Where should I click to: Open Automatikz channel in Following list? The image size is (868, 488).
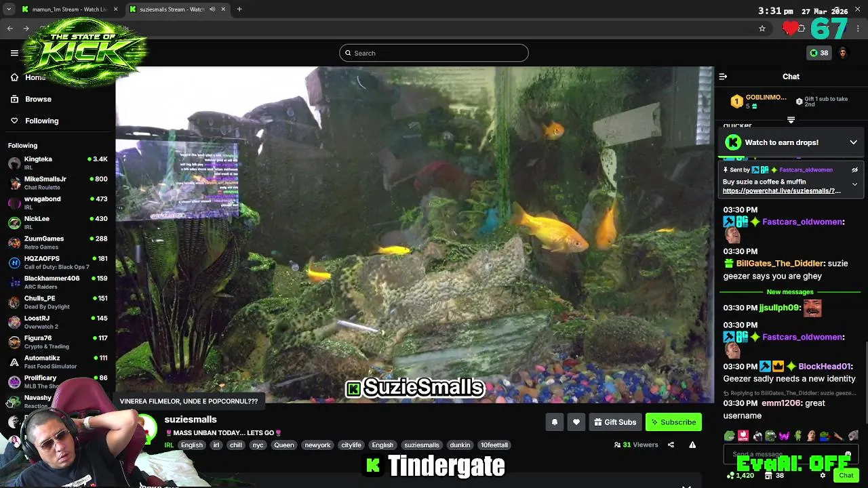coord(58,362)
